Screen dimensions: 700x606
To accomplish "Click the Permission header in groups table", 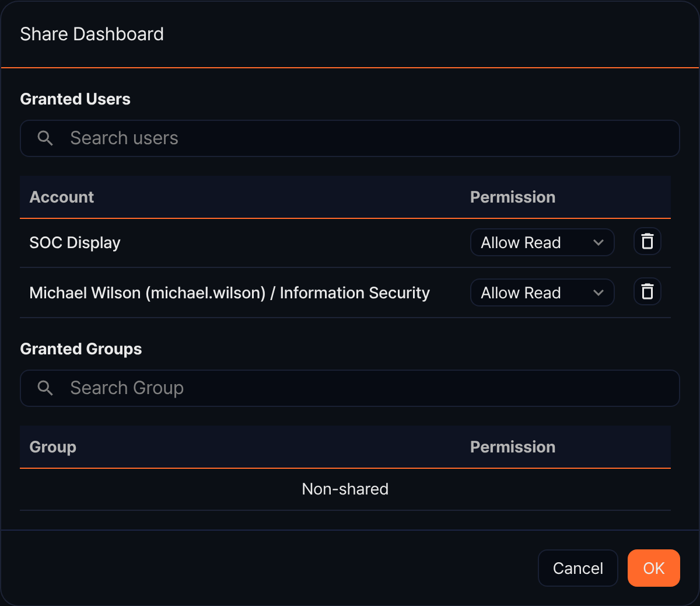I will click(x=513, y=447).
